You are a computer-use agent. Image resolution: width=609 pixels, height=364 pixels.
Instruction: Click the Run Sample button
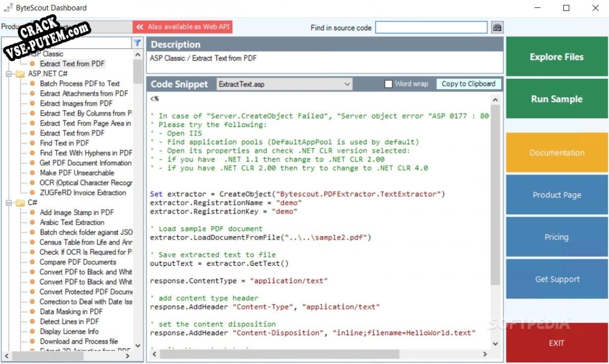[x=557, y=99]
